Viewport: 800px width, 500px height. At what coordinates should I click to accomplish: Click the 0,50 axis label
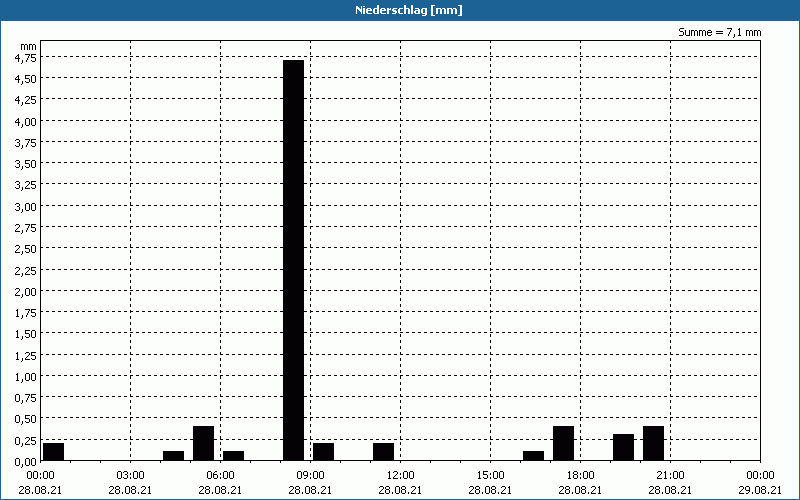coord(26,419)
